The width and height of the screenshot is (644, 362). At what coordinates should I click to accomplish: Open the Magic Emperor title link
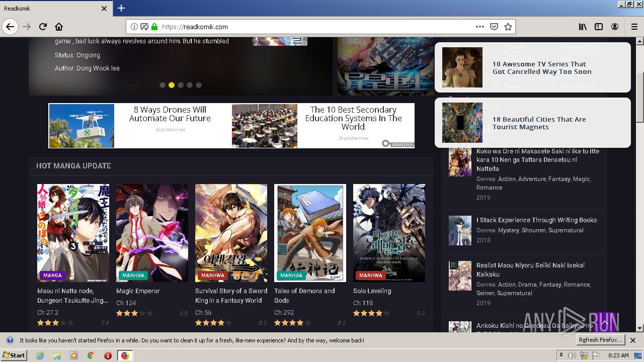tap(138, 291)
